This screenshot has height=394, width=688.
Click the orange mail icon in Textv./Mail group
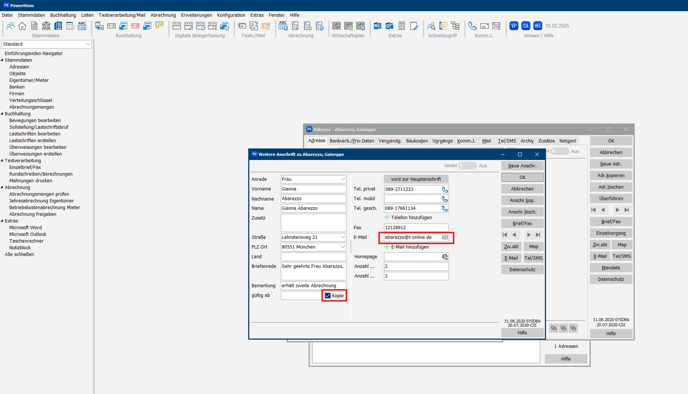(265, 26)
